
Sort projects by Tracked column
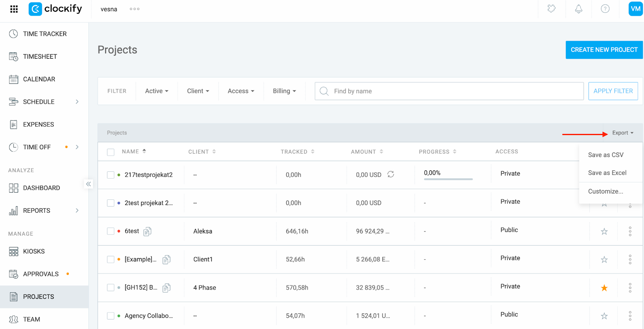click(297, 152)
